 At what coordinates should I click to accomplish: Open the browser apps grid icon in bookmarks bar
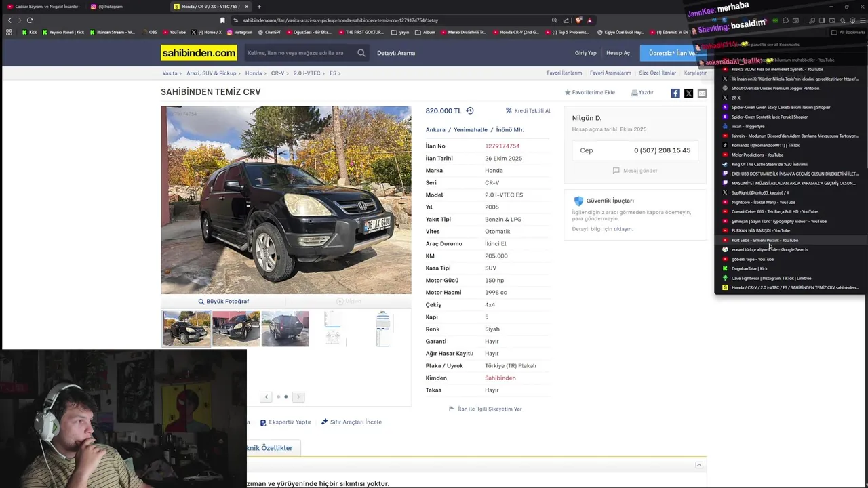point(9,32)
